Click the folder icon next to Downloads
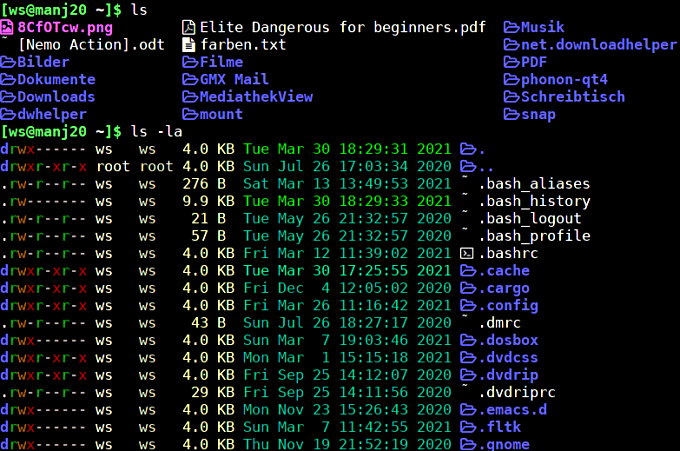Viewport: 680px width, 451px height. [8, 97]
